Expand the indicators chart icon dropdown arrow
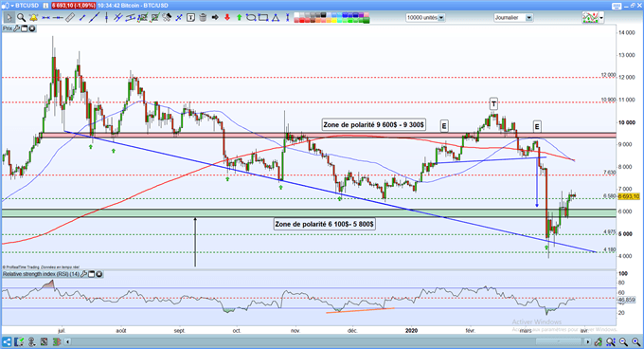The image size is (644, 349). coord(601,18)
